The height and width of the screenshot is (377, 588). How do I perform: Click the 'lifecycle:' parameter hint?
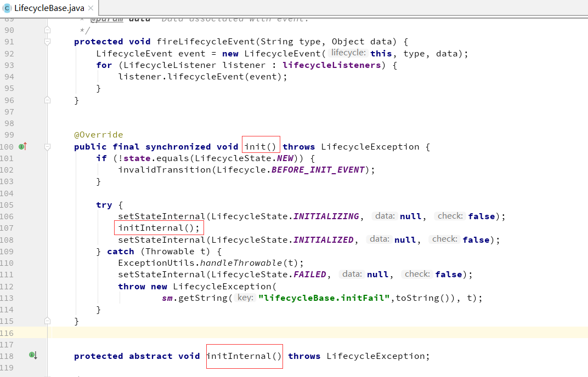(x=348, y=53)
